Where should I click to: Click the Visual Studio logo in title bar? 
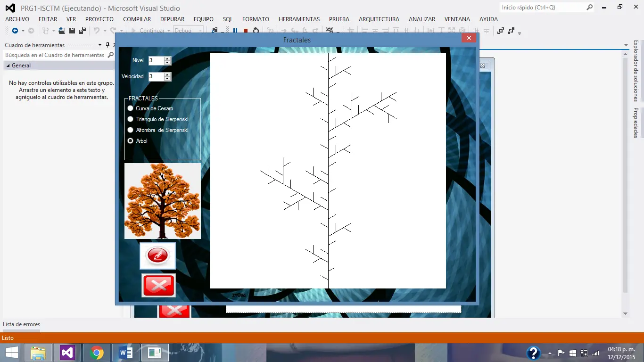coord(10,8)
